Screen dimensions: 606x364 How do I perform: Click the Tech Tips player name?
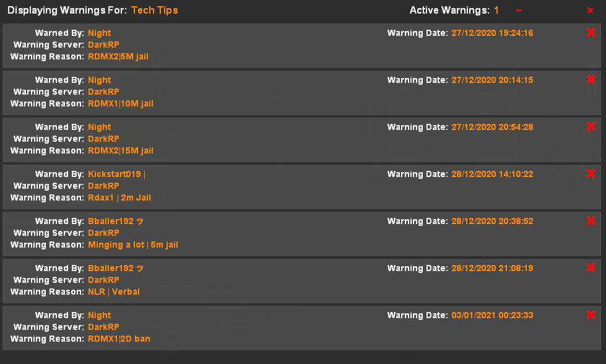(x=154, y=10)
